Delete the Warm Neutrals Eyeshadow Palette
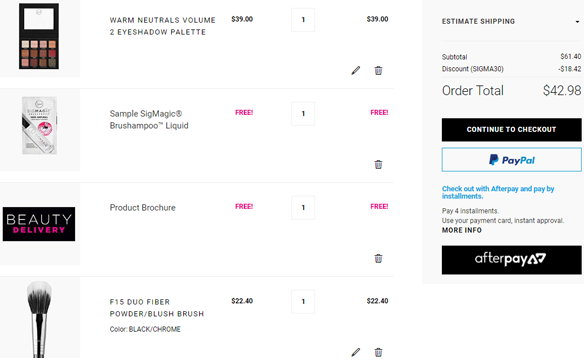 [378, 70]
